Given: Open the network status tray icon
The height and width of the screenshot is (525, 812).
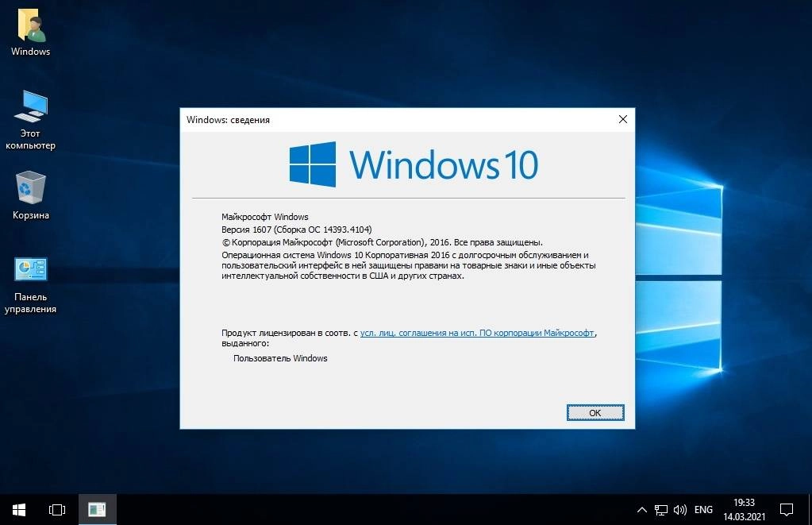Looking at the screenshot, I should [x=660, y=510].
